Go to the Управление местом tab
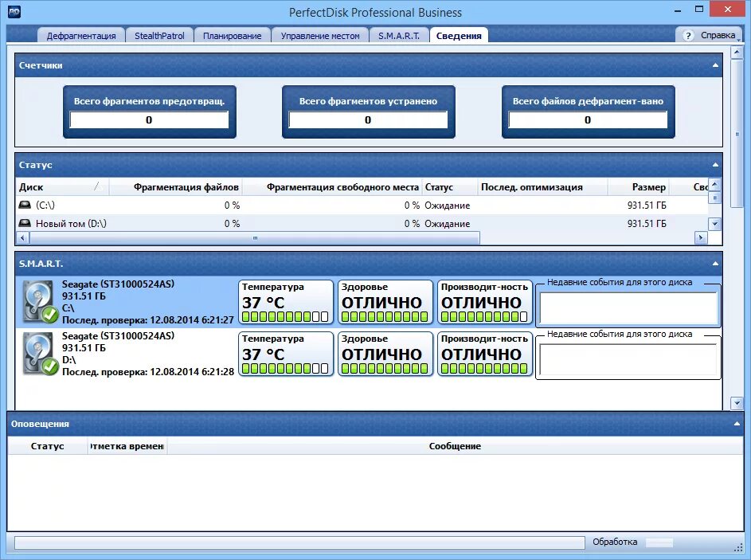Viewport: 751px width, 560px height. tap(320, 36)
